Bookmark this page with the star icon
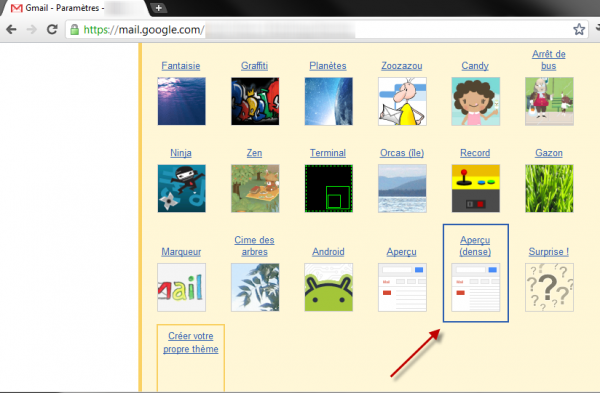Image resolution: width=600 pixels, height=393 pixels. point(579,29)
